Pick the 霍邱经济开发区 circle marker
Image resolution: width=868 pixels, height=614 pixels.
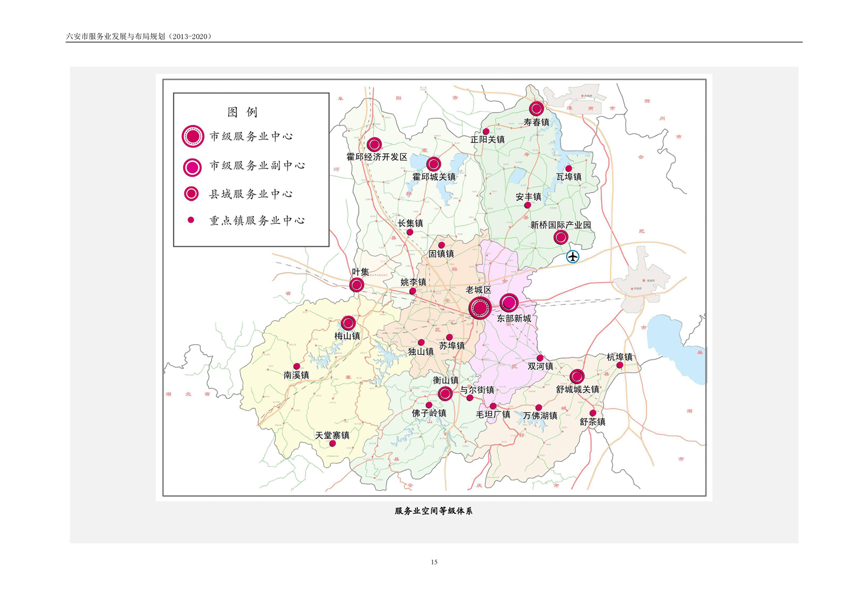(374, 144)
